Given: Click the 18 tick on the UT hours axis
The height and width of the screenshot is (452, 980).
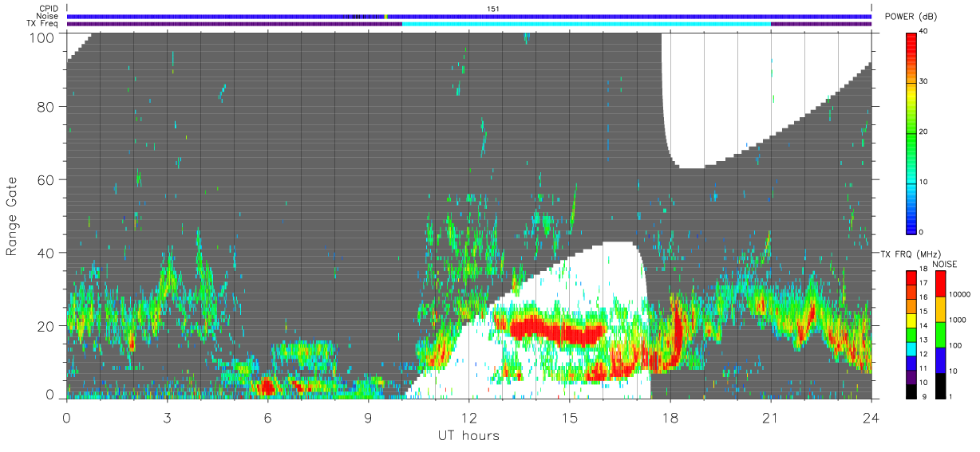Looking at the screenshot, I should click(670, 417).
